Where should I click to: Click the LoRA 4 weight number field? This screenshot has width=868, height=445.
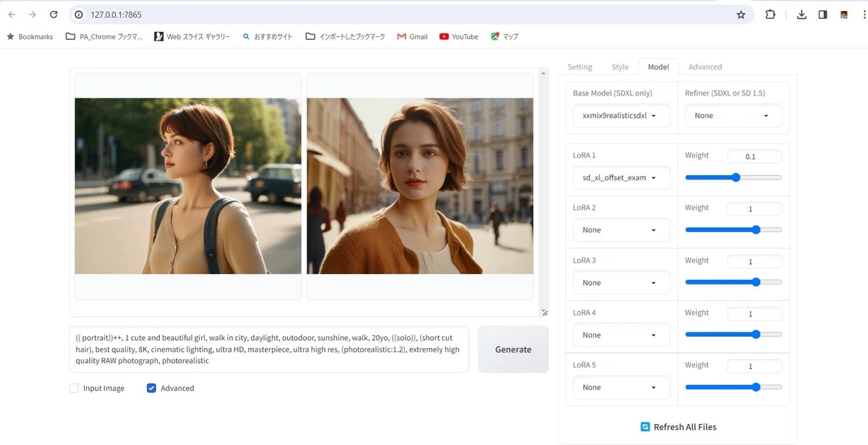coord(754,314)
